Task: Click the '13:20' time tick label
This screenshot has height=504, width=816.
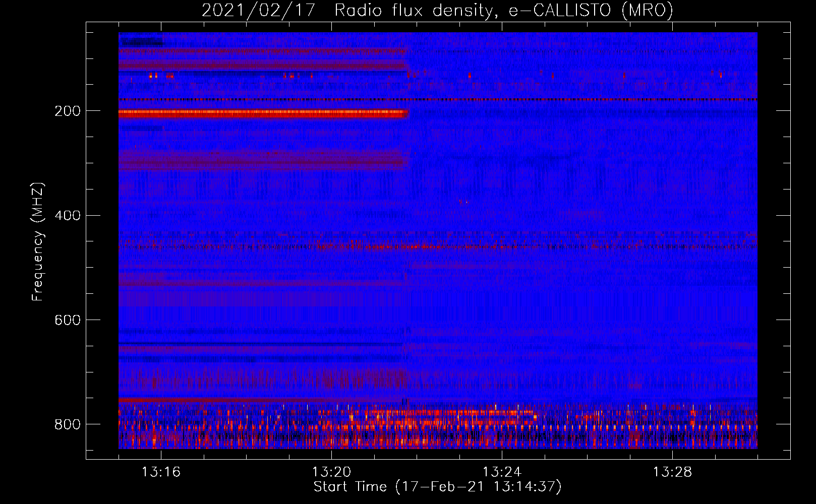Action: (331, 472)
